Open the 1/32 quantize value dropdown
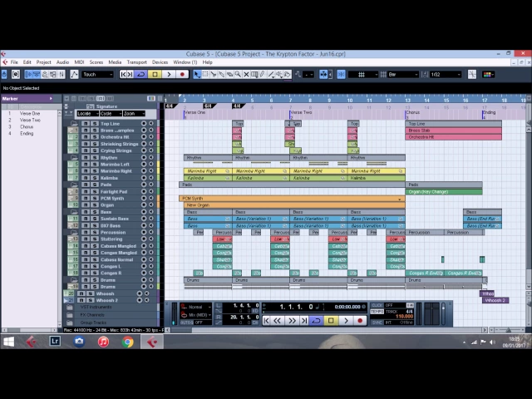Screen dimensions: 532x399 click(446, 74)
